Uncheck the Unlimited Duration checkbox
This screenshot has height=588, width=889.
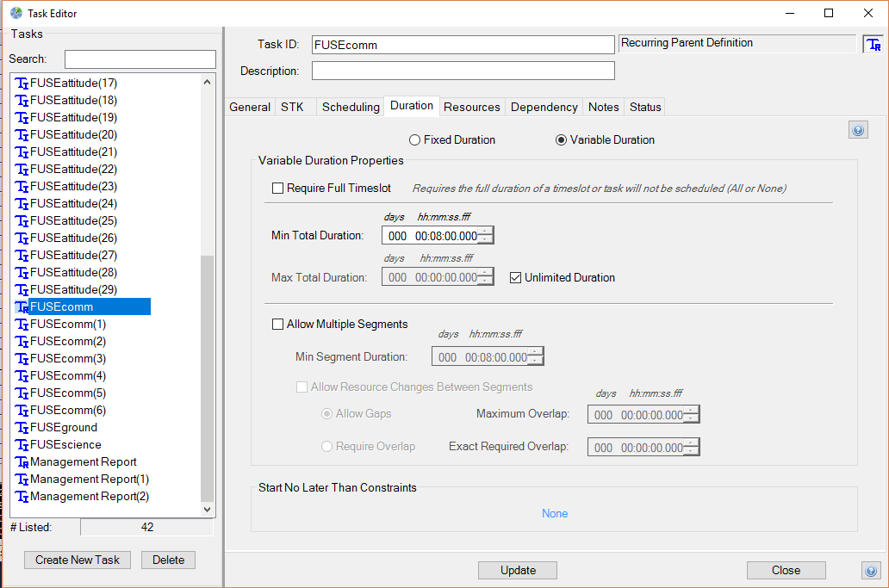(x=515, y=278)
